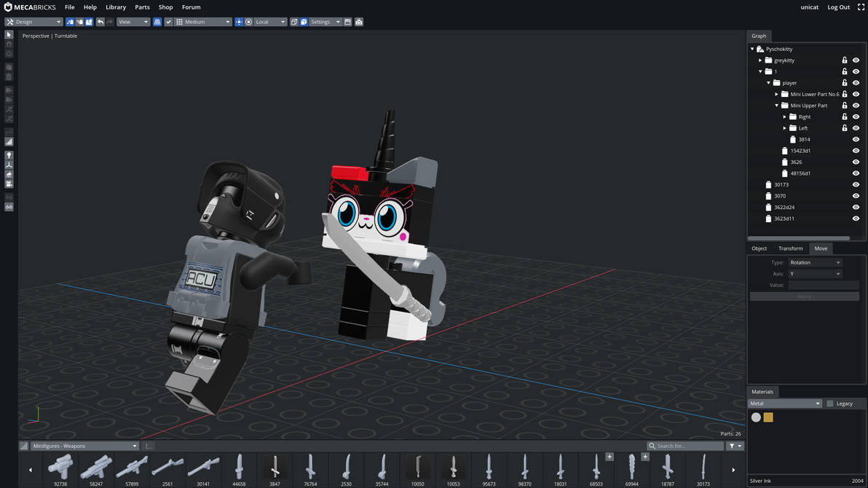
Task: Click the undo arrow in top toolbar
Action: click(100, 22)
